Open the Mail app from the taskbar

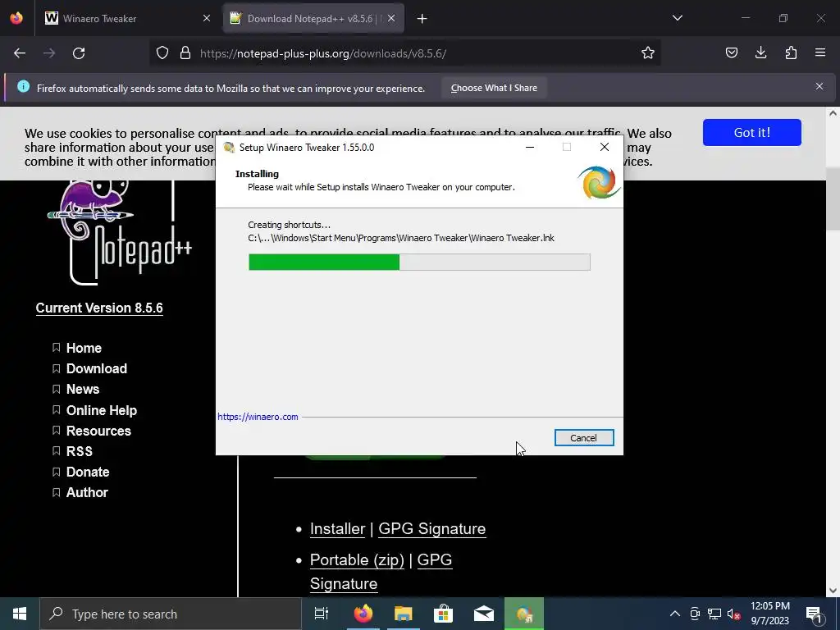pyautogui.click(x=484, y=614)
